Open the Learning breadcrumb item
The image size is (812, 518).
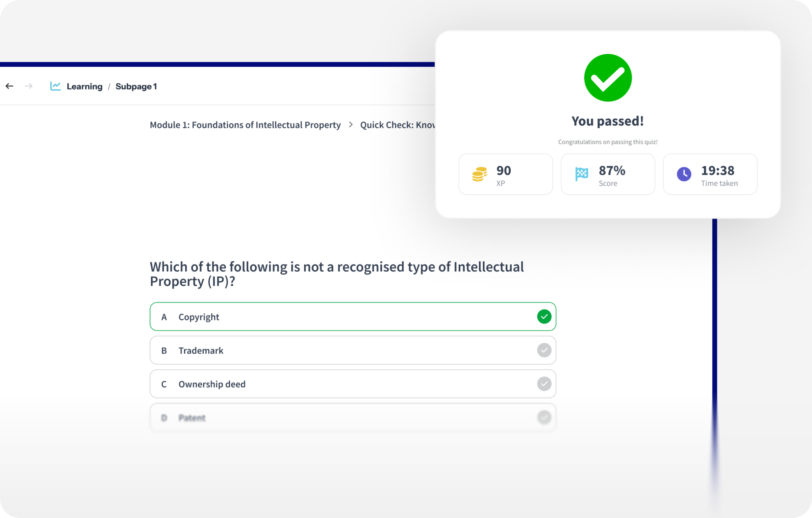pyautogui.click(x=84, y=86)
